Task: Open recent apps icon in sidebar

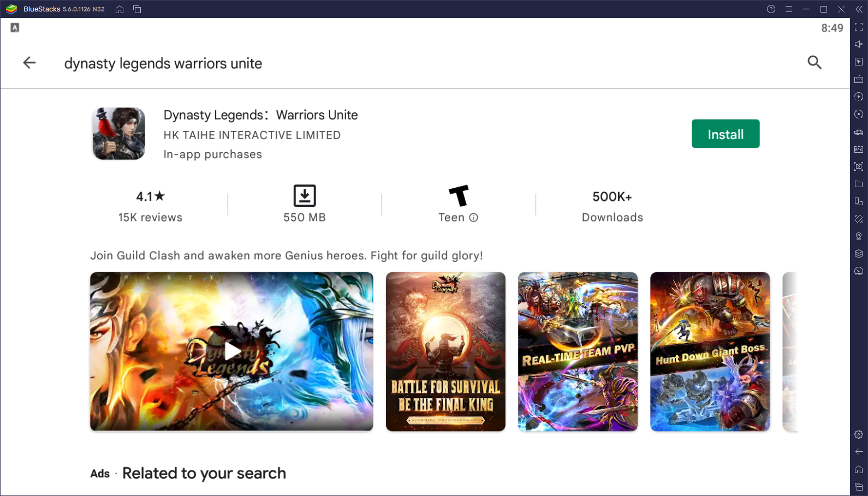Action: point(859,487)
